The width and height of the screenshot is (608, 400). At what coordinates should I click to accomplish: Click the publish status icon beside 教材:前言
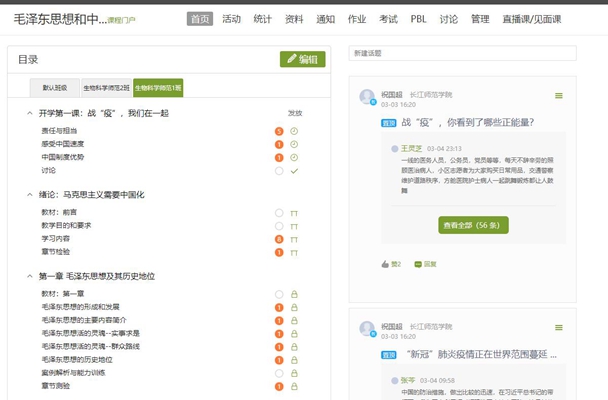(294, 213)
